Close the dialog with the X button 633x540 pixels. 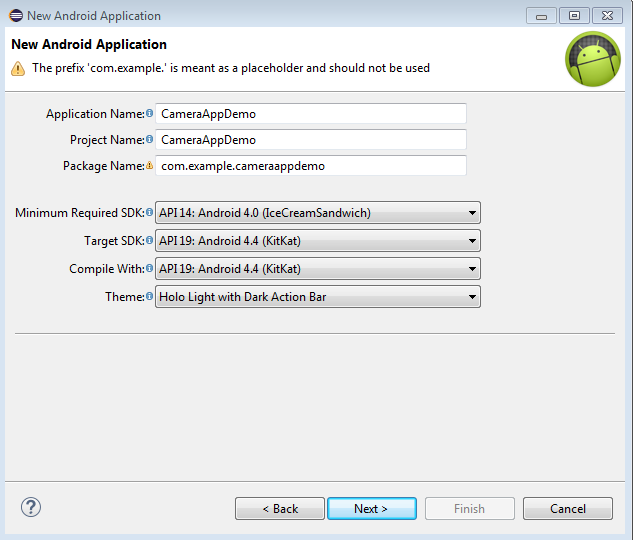point(607,16)
